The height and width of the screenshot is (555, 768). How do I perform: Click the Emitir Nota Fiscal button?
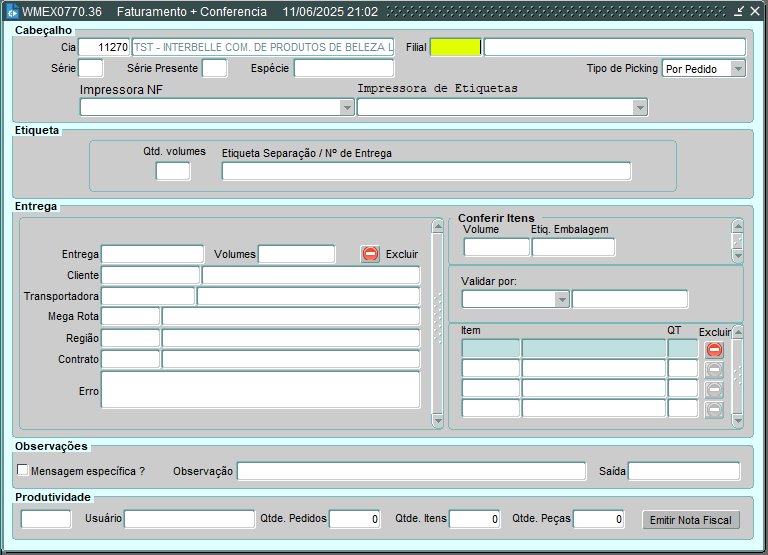(691, 520)
